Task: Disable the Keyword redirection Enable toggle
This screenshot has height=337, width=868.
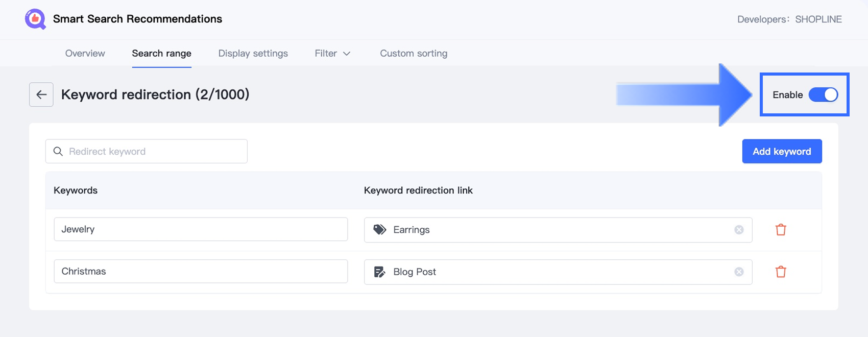Action: point(823,94)
